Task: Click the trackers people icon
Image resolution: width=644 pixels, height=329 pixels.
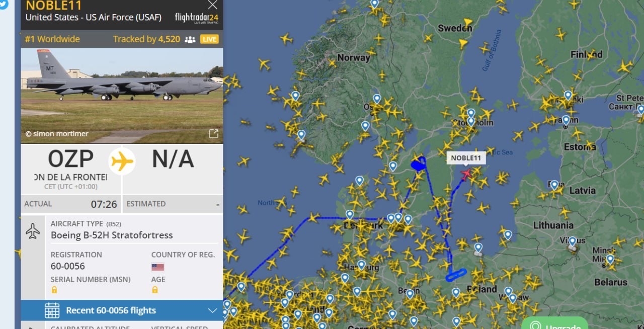Action: click(x=190, y=39)
